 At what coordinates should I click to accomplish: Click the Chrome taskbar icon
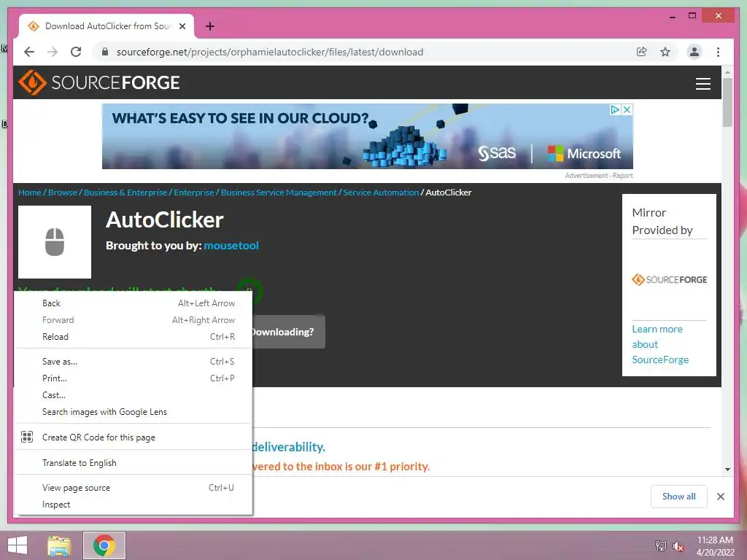coord(104,545)
